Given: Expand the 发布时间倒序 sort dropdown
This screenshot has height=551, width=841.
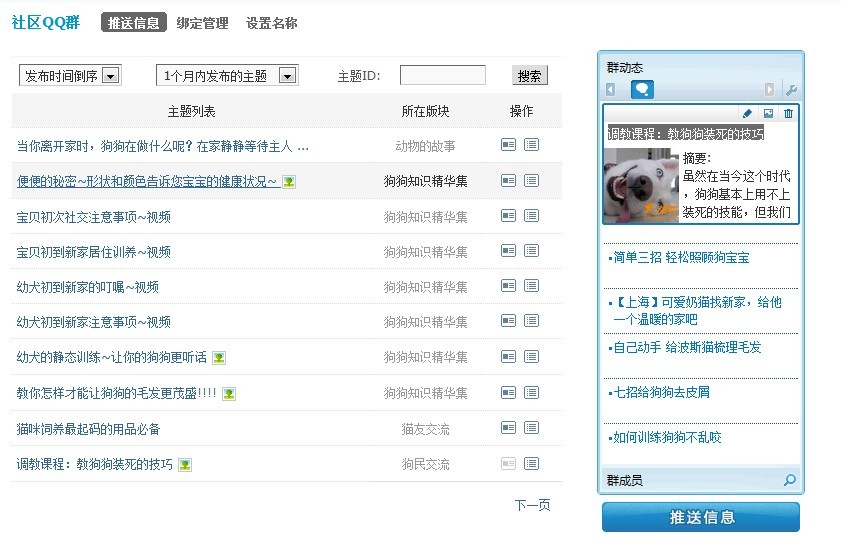Looking at the screenshot, I should click(x=70, y=76).
